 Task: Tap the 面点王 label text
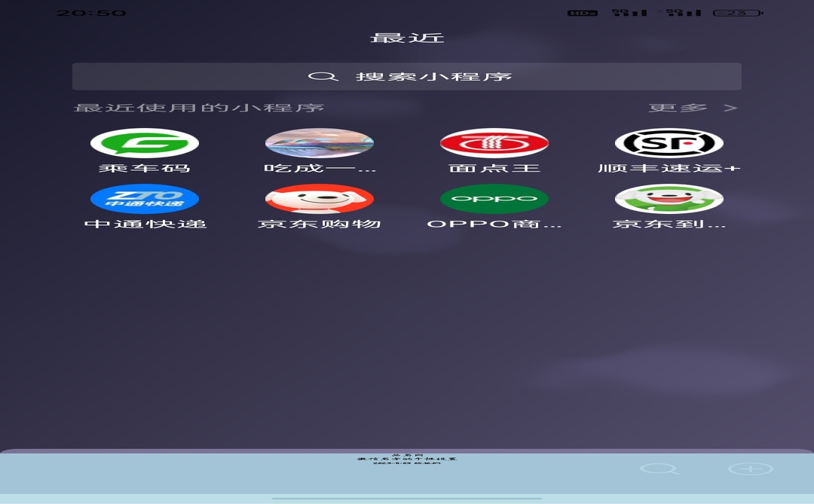[x=494, y=168]
